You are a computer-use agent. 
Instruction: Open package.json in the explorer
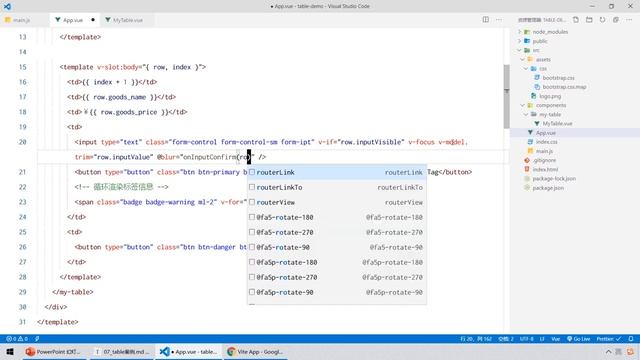pos(548,188)
